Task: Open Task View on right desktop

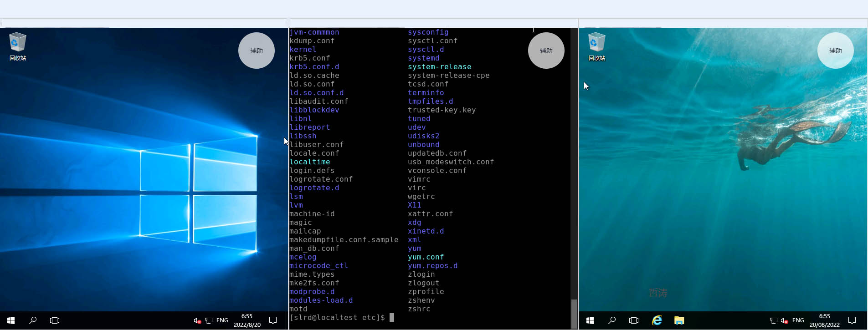Action: 634,320
